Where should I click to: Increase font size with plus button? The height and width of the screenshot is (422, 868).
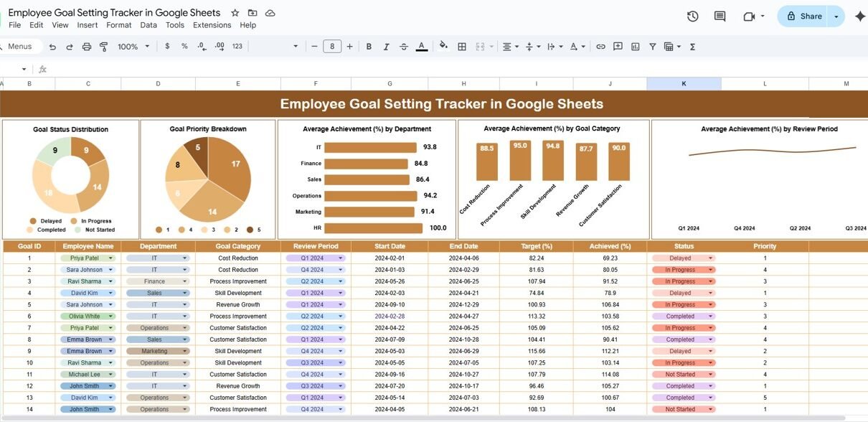pos(349,47)
